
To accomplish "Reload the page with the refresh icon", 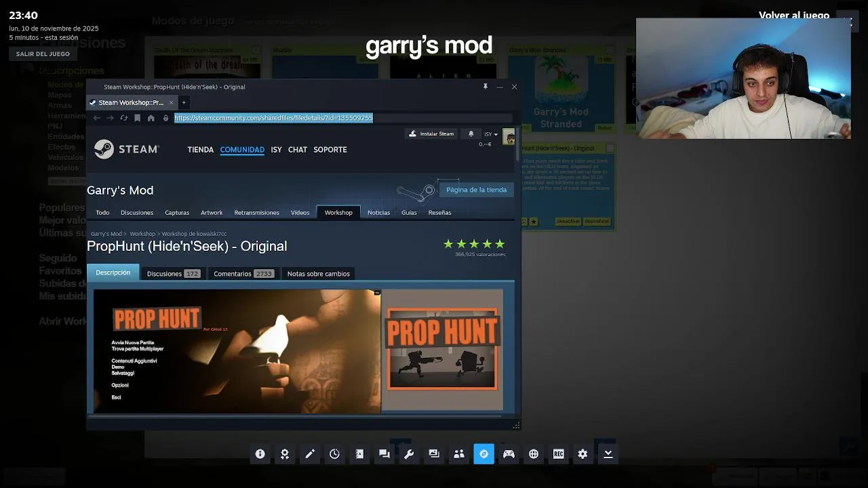I will tap(123, 118).
